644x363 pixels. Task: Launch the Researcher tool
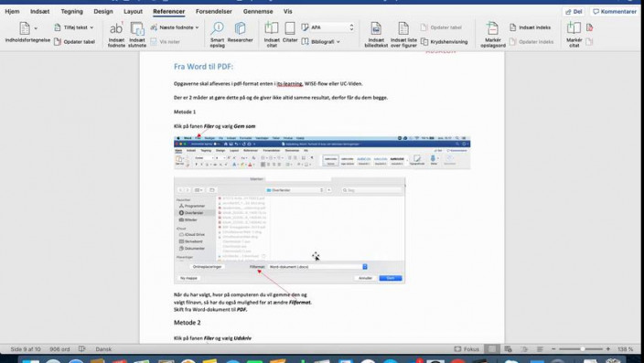coord(241,33)
